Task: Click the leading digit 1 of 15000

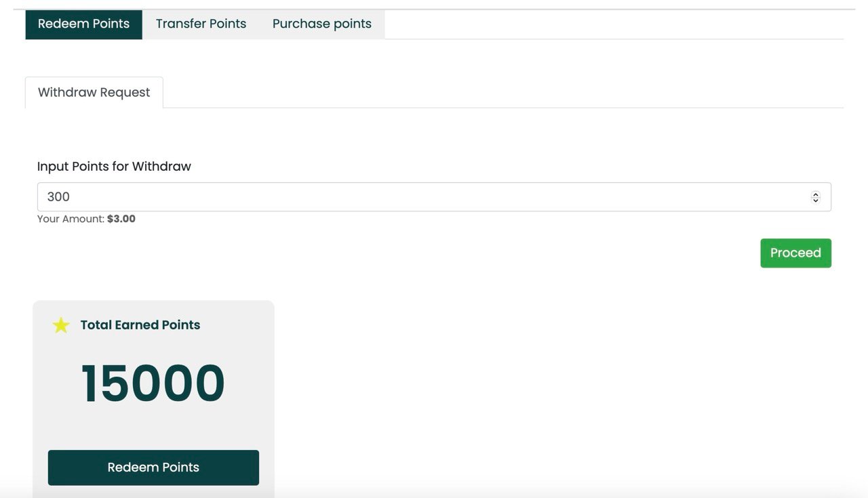Action: pos(92,383)
